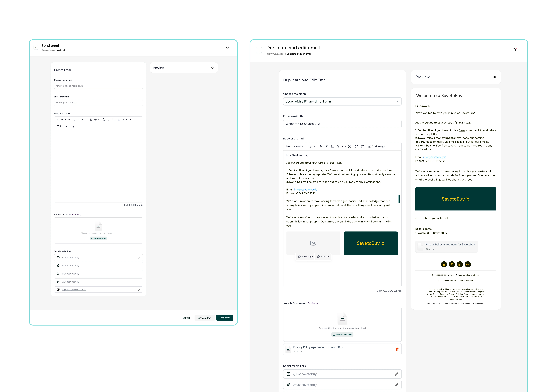557x392 pixels.
Task: Delete the attached Privacy Policy document
Action: click(397, 349)
